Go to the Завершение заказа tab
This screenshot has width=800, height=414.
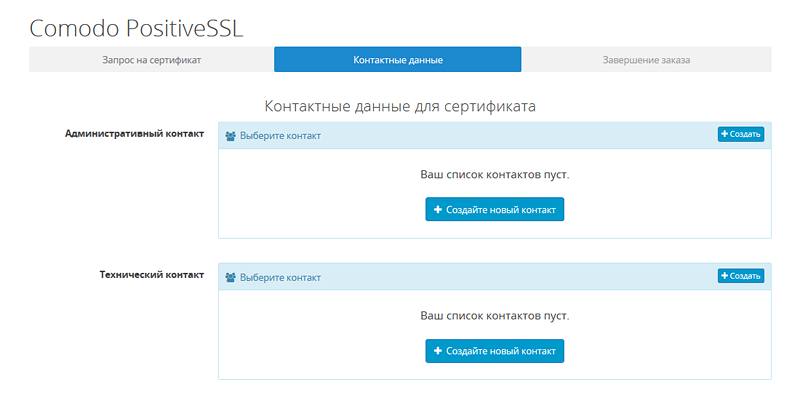pos(646,60)
